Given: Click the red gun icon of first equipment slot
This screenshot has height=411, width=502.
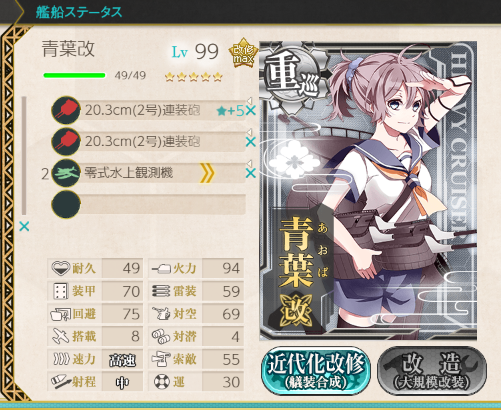Looking at the screenshot, I should click(x=66, y=110).
